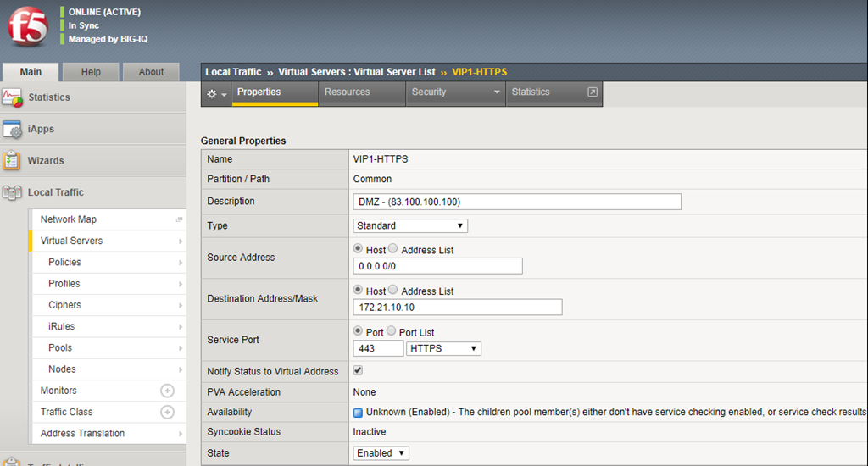Open Ciphers in sidebar
The image size is (868, 466).
pos(64,306)
